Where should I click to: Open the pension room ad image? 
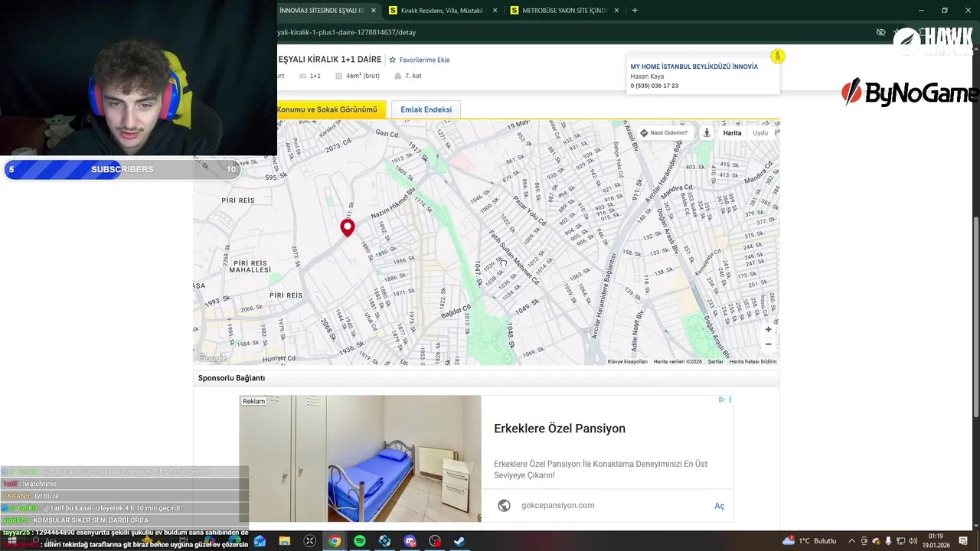pyautogui.click(x=360, y=458)
